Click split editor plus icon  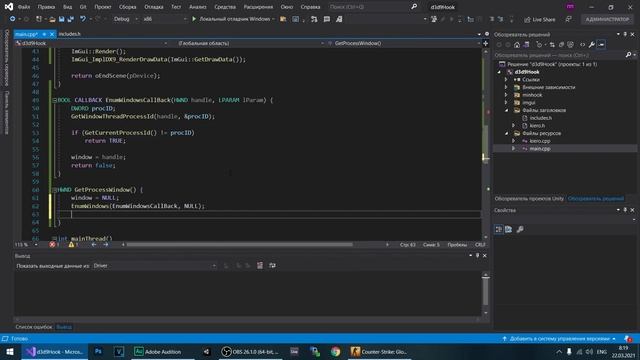pos(485,43)
